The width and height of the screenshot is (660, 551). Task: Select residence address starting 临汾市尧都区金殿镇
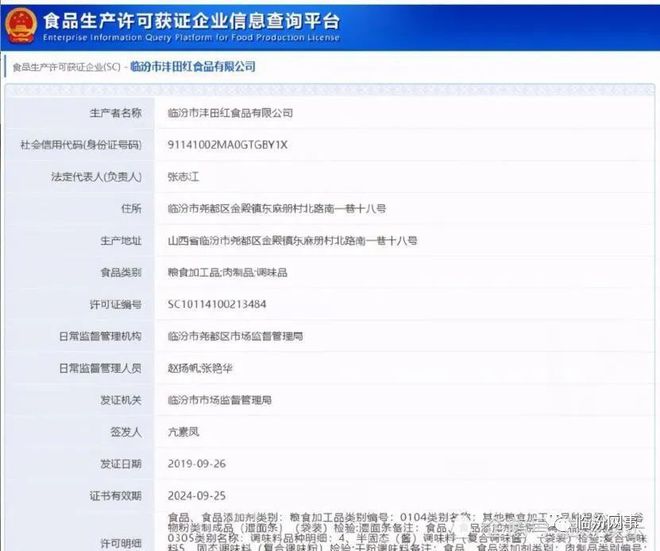277,208
